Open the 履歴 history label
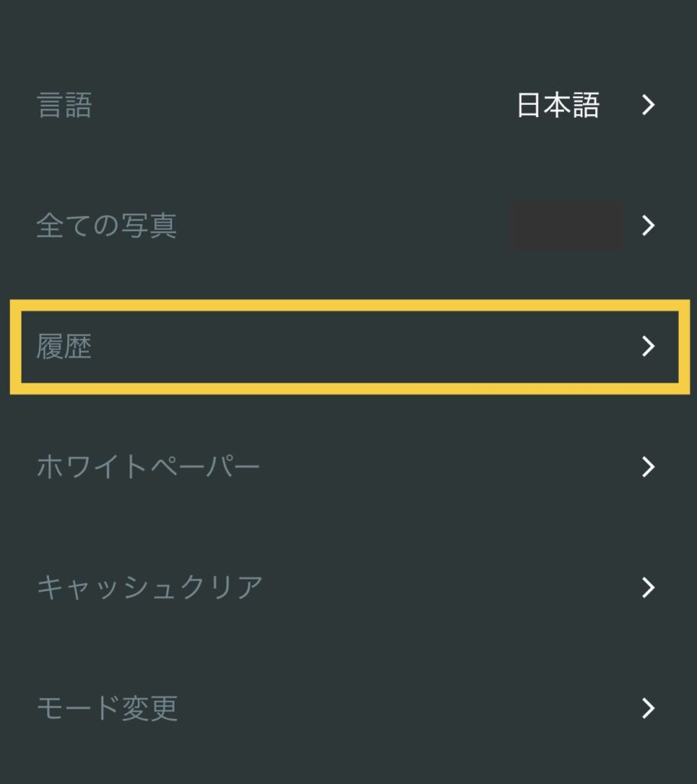 click(x=64, y=348)
